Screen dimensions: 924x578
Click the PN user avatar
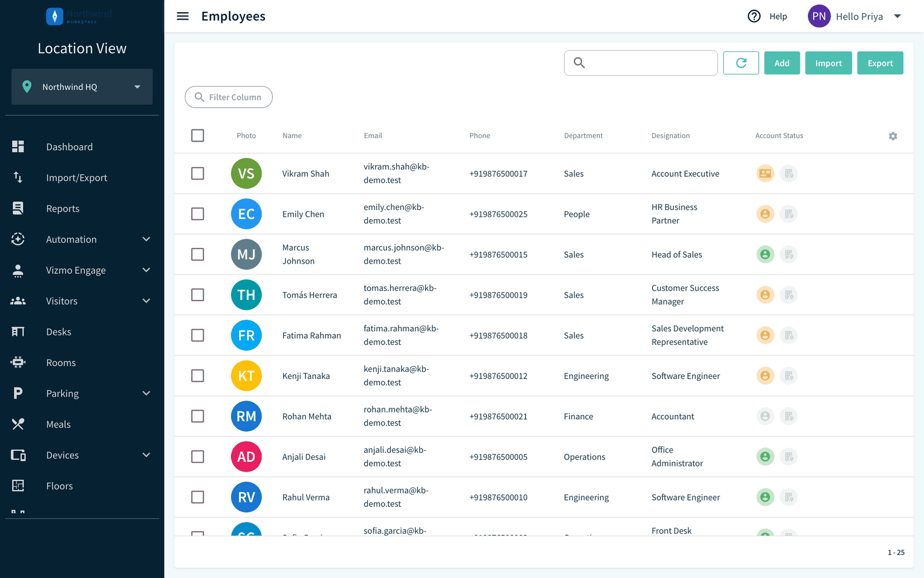point(819,16)
